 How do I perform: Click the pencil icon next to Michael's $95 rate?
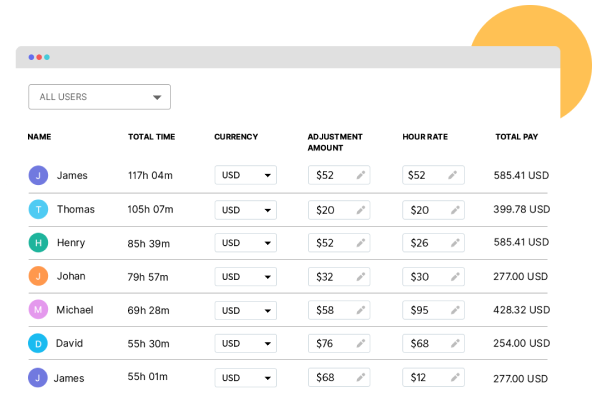point(455,310)
